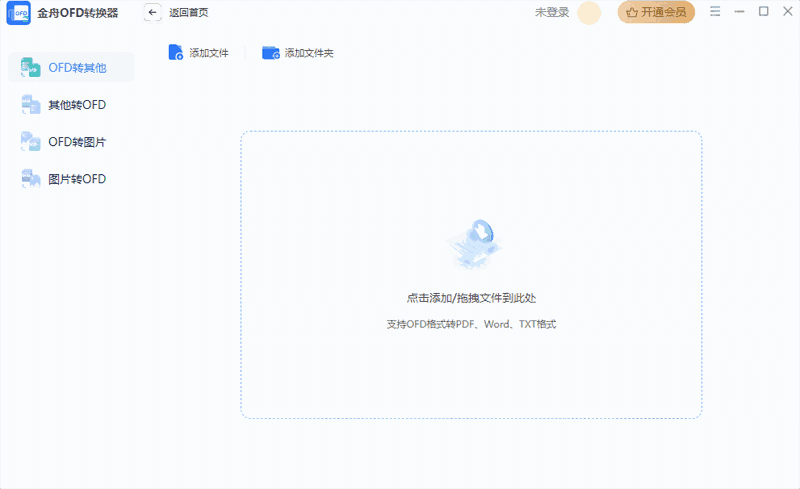Select the OFD转其他 sidebar tab
The image size is (800, 489).
pyautogui.click(x=71, y=67)
